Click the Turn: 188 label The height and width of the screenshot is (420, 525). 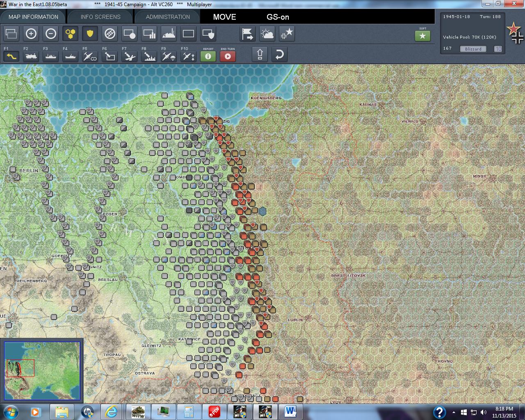click(x=491, y=17)
